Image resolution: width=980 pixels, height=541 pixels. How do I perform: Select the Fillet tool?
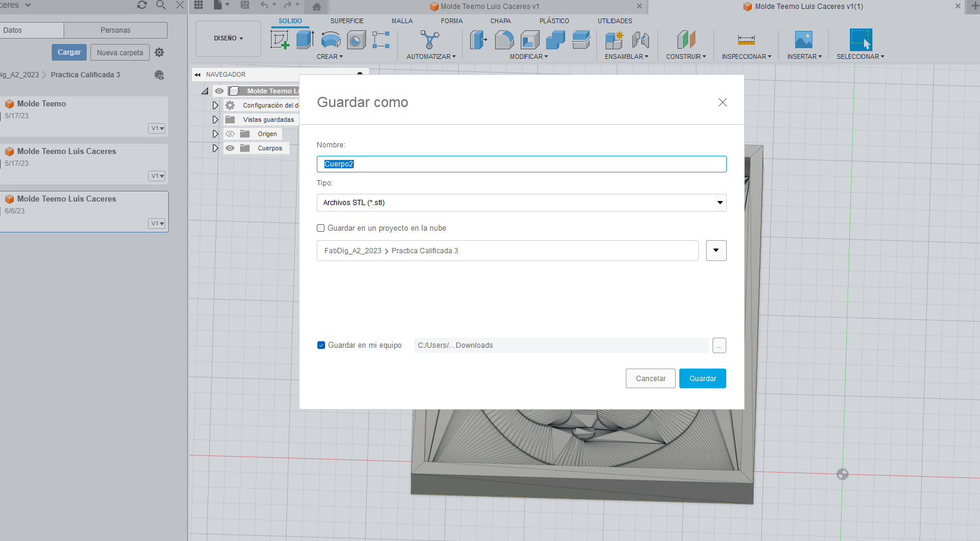click(504, 40)
